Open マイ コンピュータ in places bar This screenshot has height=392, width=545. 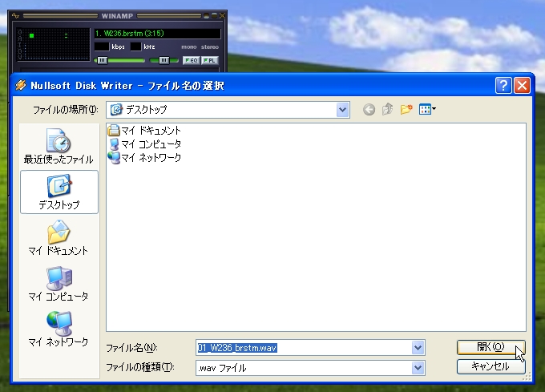(x=59, y=283)
